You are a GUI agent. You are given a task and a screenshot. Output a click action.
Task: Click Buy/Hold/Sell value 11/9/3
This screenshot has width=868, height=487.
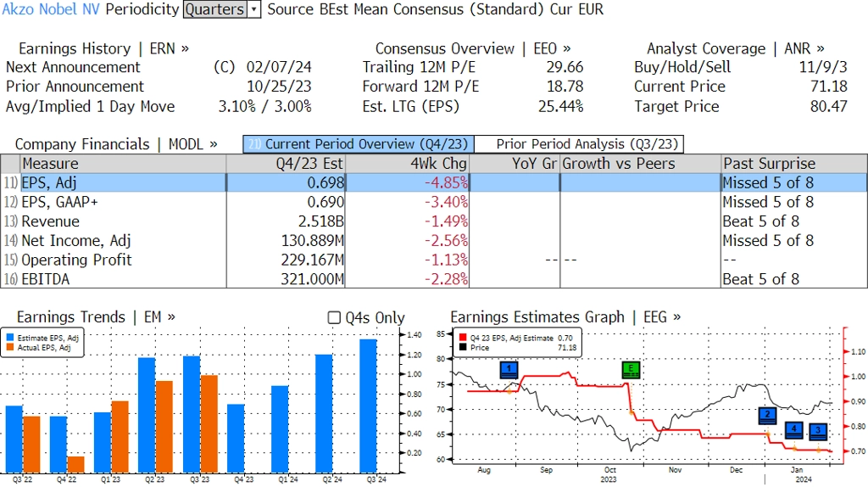coord(823,67)
